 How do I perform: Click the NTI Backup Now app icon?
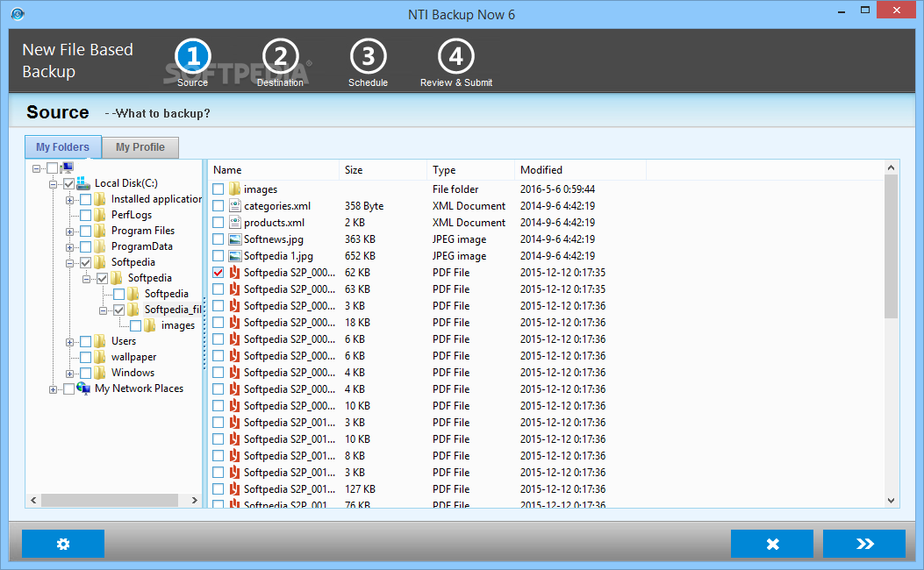[18, 13]
